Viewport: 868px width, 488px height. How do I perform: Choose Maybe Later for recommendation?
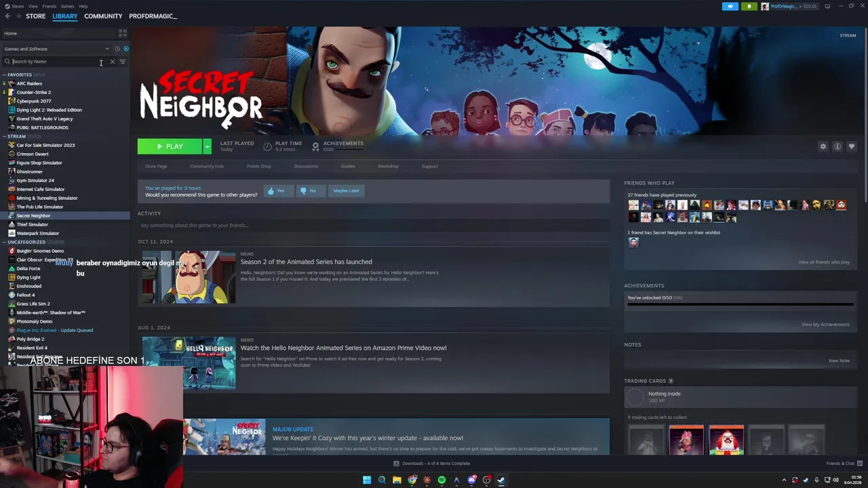(x=346, y=190)
